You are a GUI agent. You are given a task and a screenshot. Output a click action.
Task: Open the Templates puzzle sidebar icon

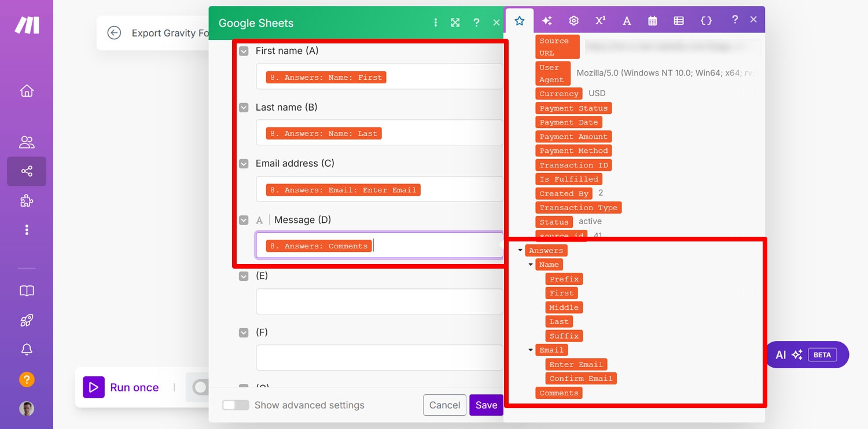tap(27, 201)
